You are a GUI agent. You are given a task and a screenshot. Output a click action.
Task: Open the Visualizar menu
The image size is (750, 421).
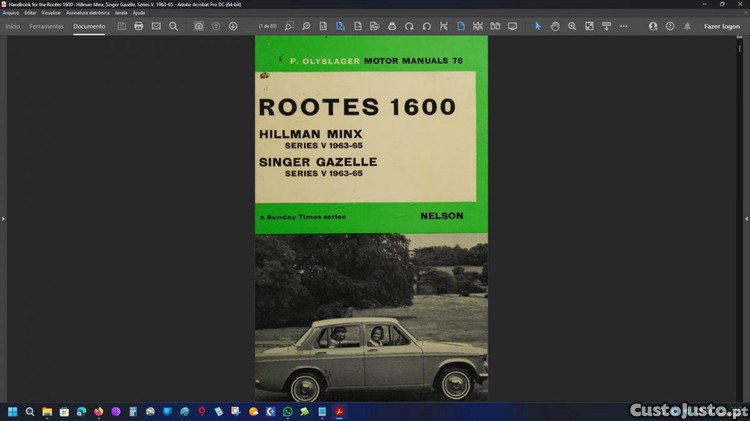click(51, 13)
